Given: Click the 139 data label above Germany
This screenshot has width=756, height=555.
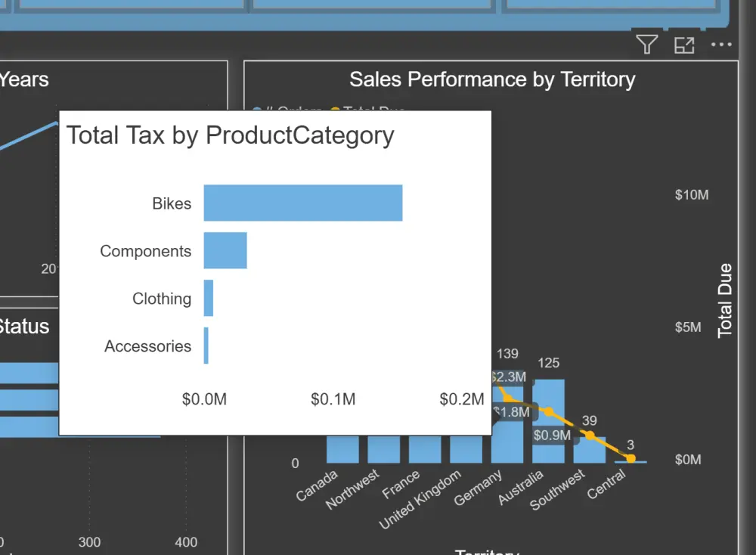Looking at the screenshot, I should (507, 353).
